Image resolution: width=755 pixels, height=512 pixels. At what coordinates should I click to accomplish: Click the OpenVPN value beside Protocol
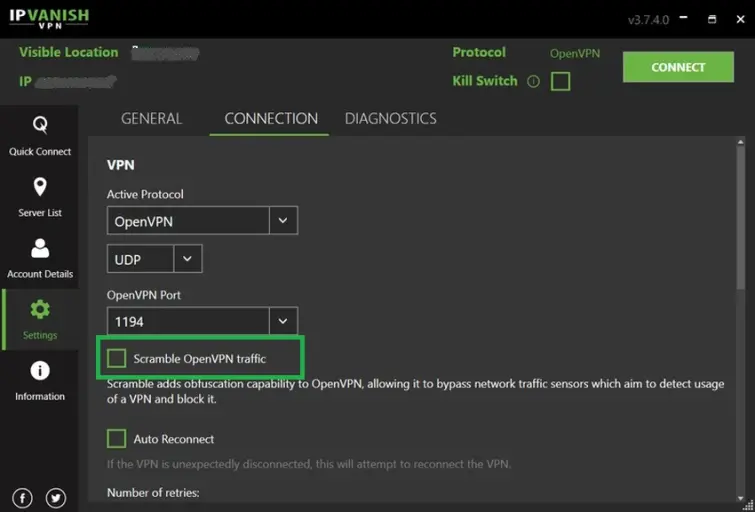[575, 53]
